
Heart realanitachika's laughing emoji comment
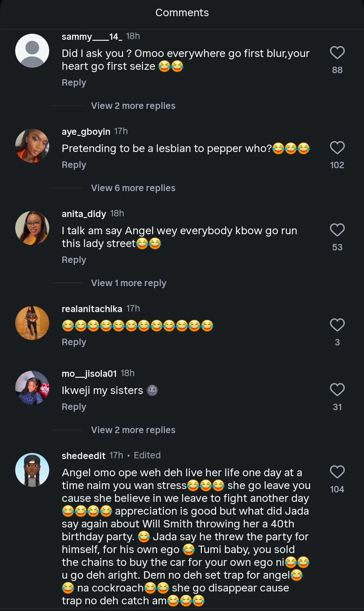[x=337, y=325]
